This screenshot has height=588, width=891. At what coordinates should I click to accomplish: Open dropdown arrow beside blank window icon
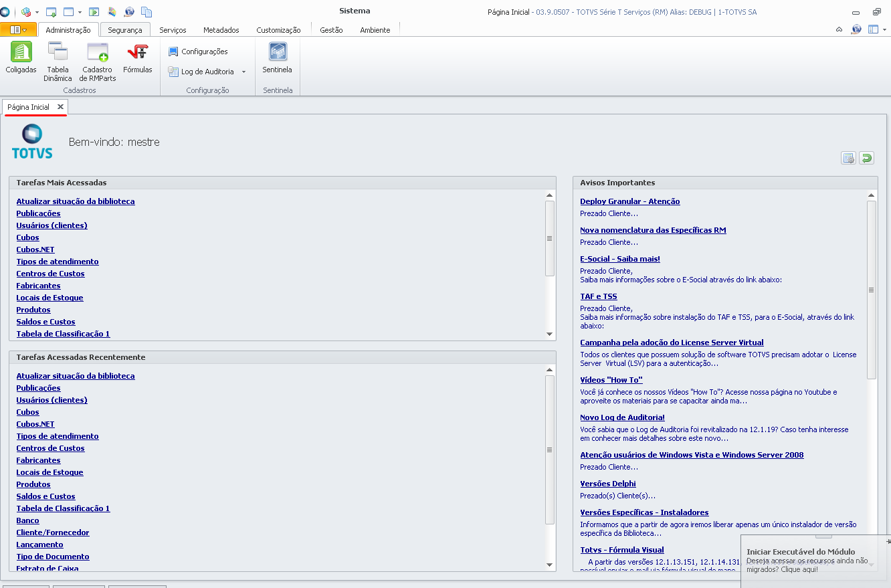tap(80, 12)
